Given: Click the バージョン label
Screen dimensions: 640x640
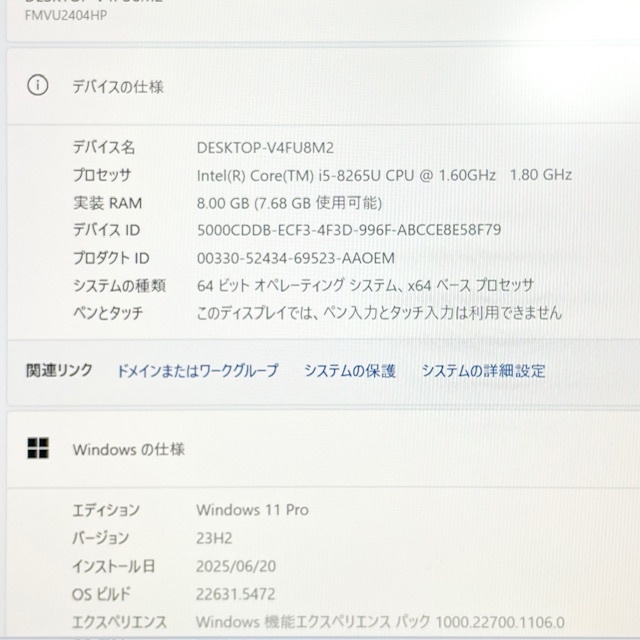Looking at the screenshot, I should click(101, 538).
